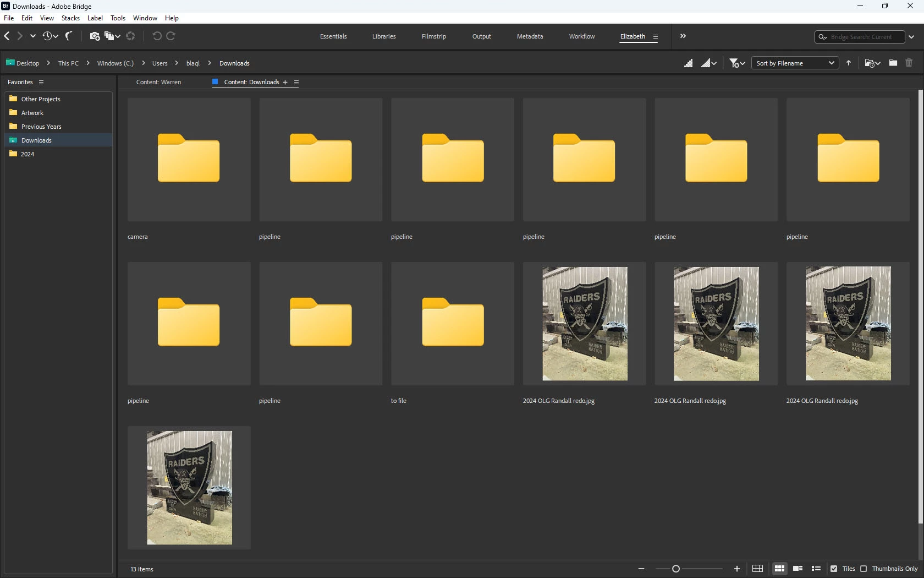Open the Refine stacked-pages dropdown
Viewport: 924px width, 578px height.
point(112,36)
